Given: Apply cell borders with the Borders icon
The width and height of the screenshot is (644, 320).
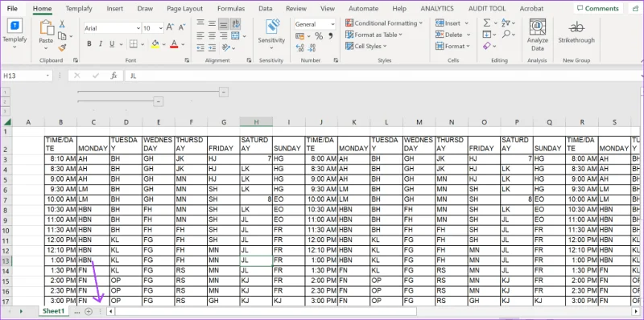Looking at the screenshot, I should (134, 44).
